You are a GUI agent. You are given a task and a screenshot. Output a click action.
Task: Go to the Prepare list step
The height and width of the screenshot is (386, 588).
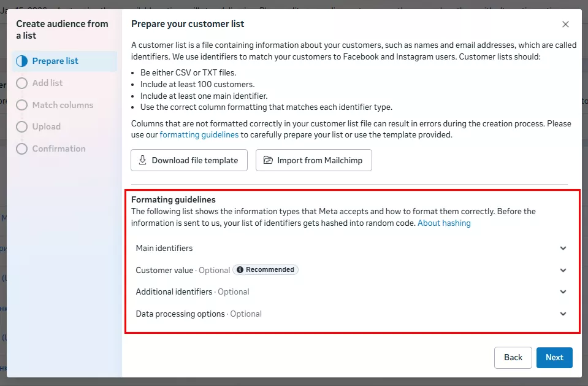pyautogui.click(x=55, y=61)
